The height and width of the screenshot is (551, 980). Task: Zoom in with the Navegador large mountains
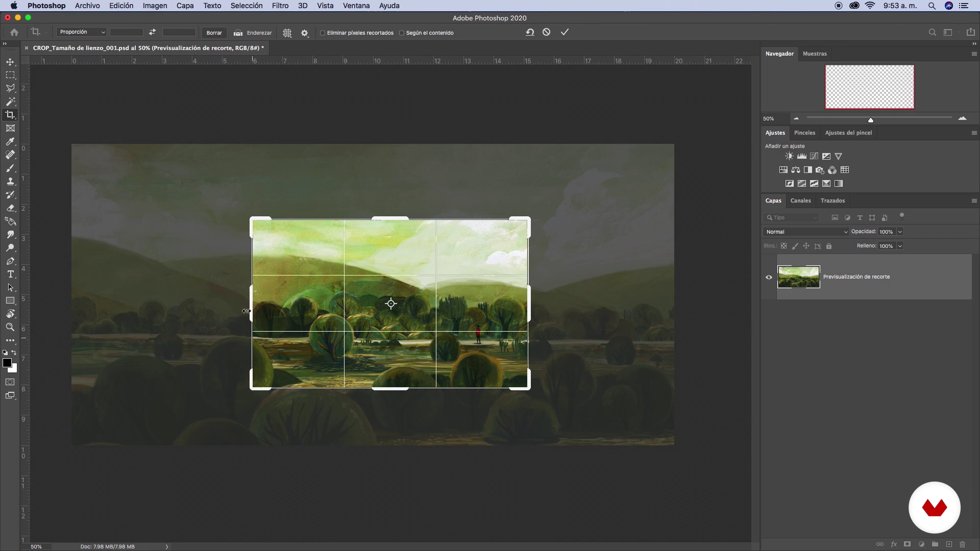(963, 118)
